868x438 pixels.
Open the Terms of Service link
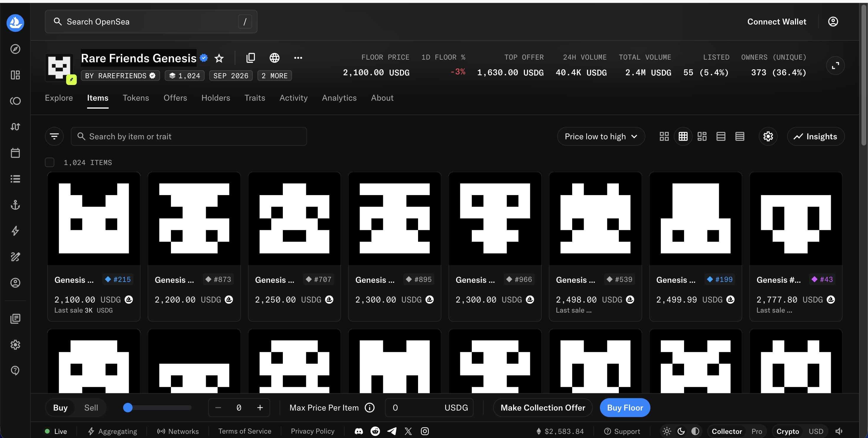[245, 431]
